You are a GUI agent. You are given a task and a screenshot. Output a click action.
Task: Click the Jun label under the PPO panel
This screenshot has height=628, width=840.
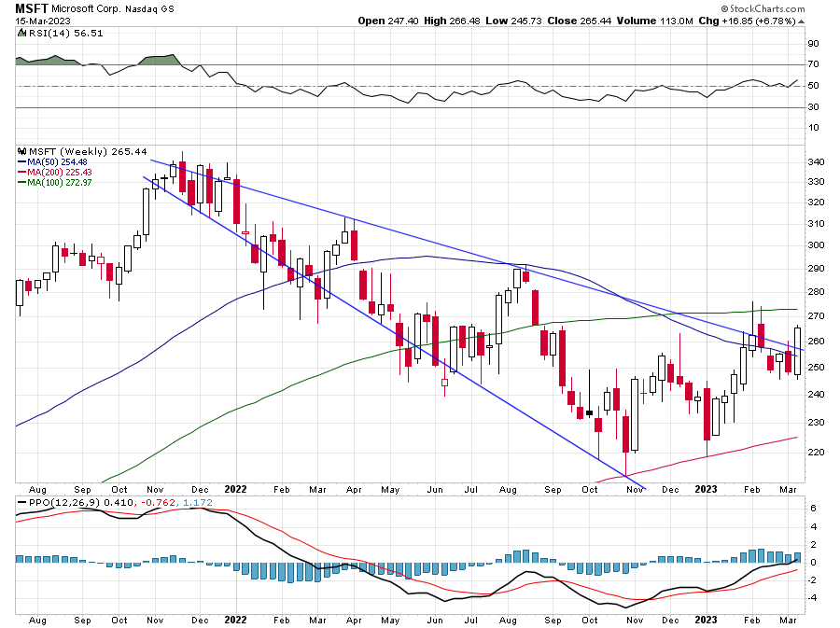[x=435, y=620]
